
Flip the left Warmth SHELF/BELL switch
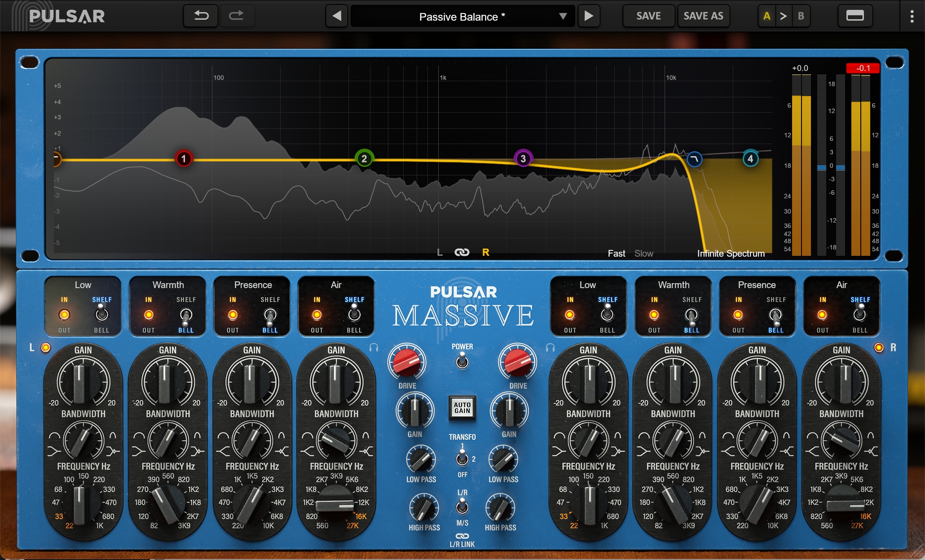186,316
